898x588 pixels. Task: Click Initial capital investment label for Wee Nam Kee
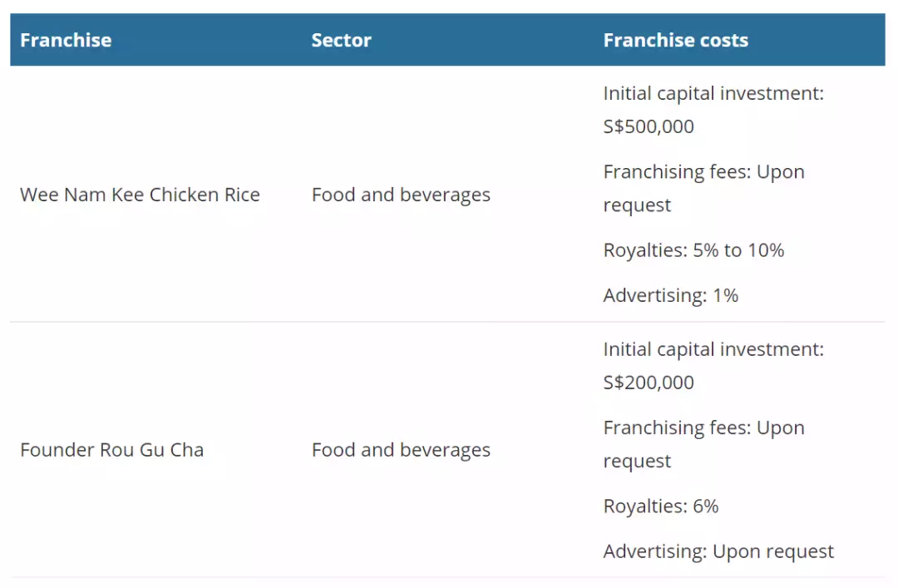click(713, 93)
